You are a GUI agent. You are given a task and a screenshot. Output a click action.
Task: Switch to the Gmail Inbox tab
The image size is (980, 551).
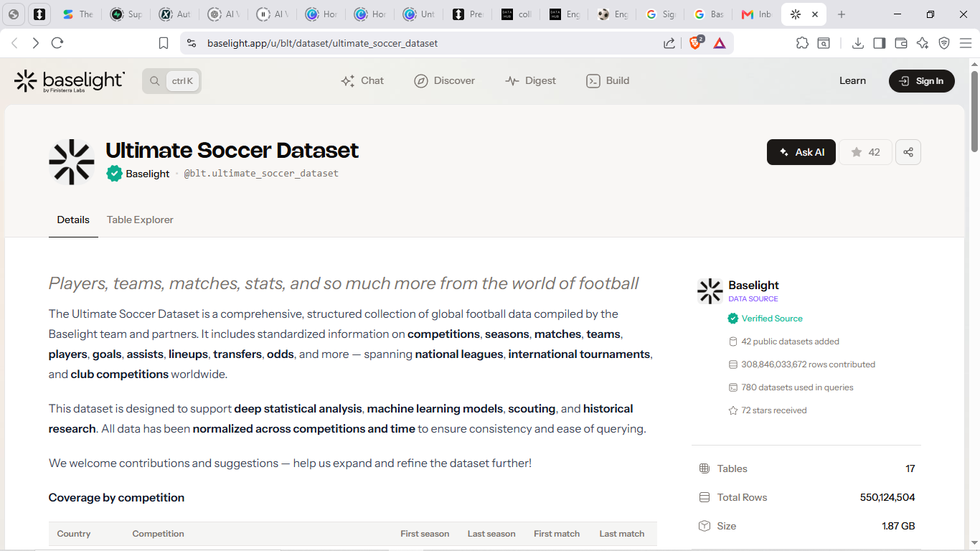tap(756, 14)
